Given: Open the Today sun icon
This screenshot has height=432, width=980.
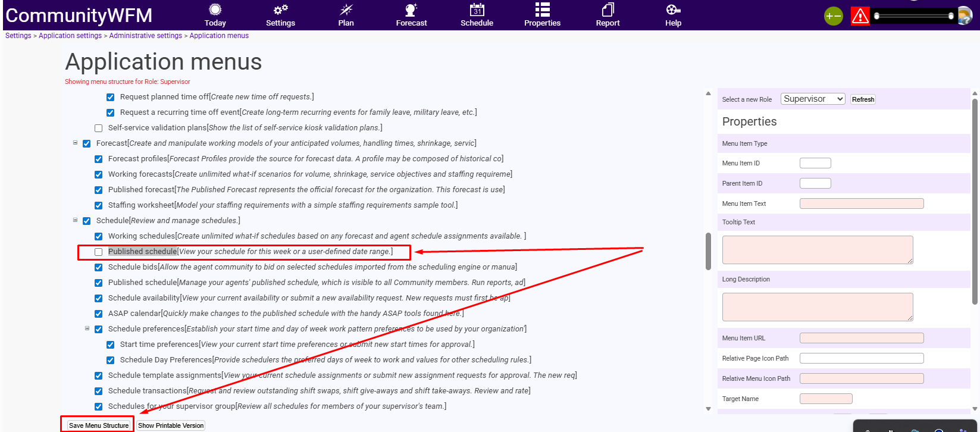Looking at the screenshot, I should [x=215, y=10].
